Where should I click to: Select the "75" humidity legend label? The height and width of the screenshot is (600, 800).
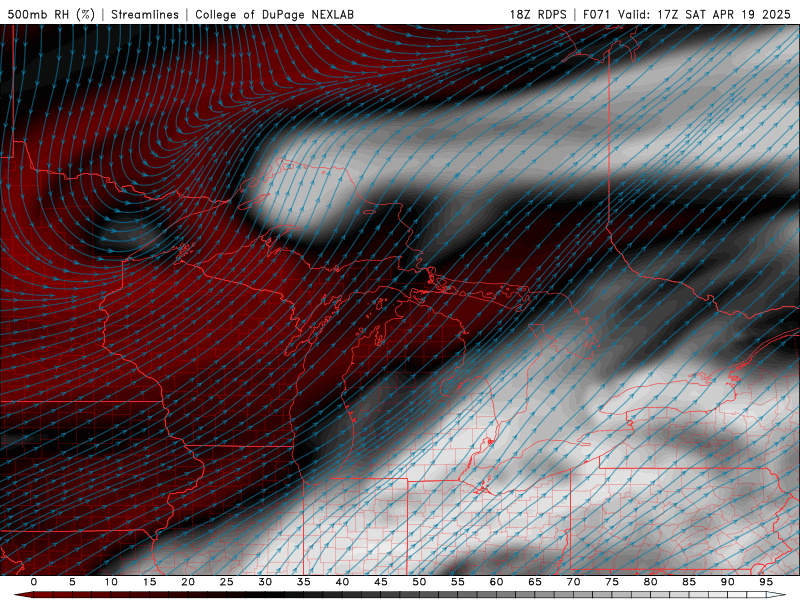tap(611, 582)
